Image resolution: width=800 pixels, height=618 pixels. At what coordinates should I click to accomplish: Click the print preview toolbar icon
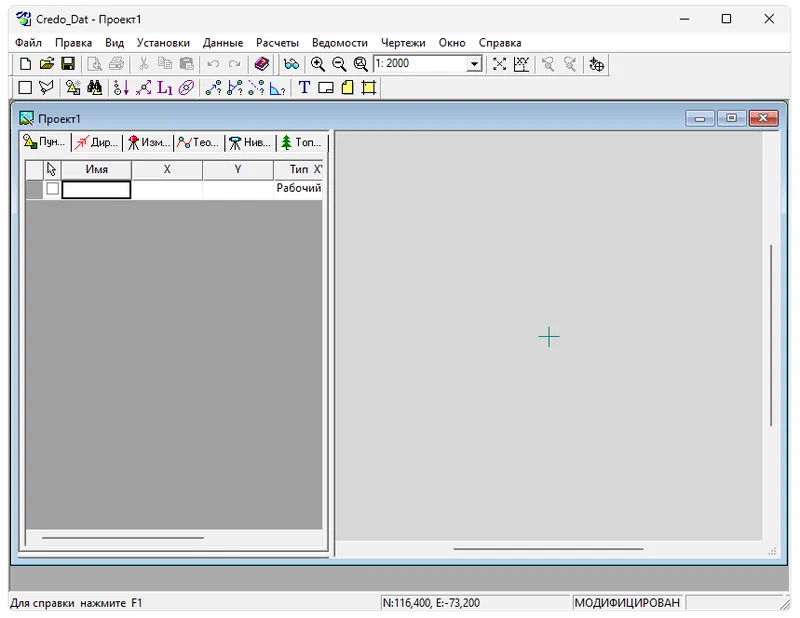tap(94, 64)
